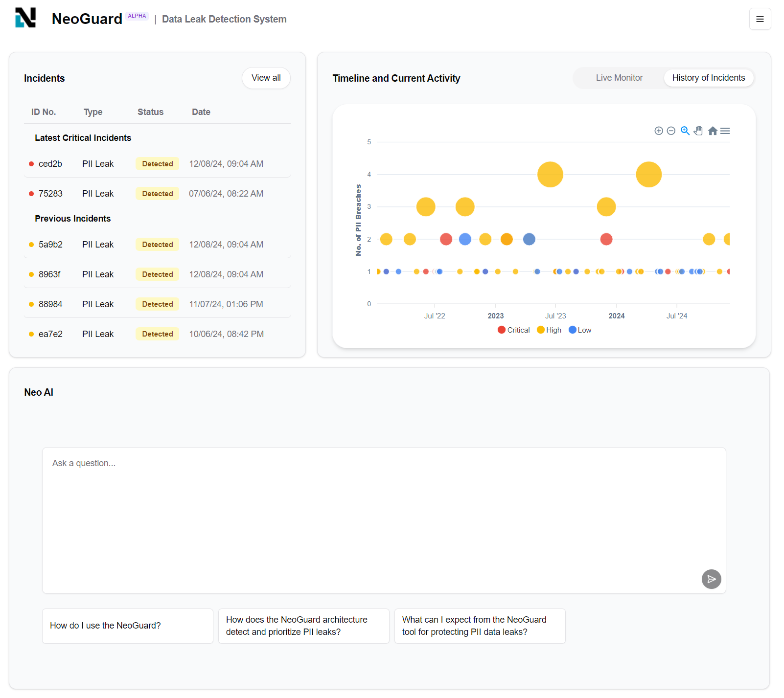Select the architecture detect and prioritize suggestion
784x698 pixels.
304,626
